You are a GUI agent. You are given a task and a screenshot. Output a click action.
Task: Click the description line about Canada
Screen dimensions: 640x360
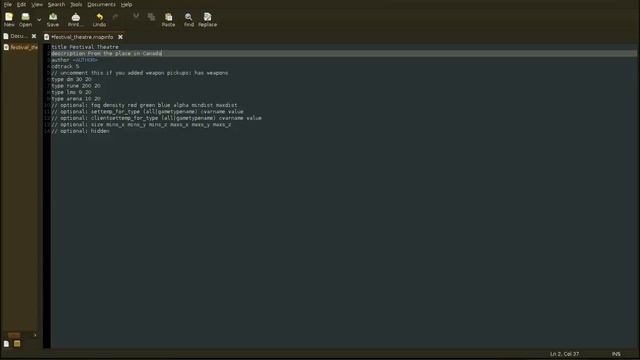(x=107, y=53)
